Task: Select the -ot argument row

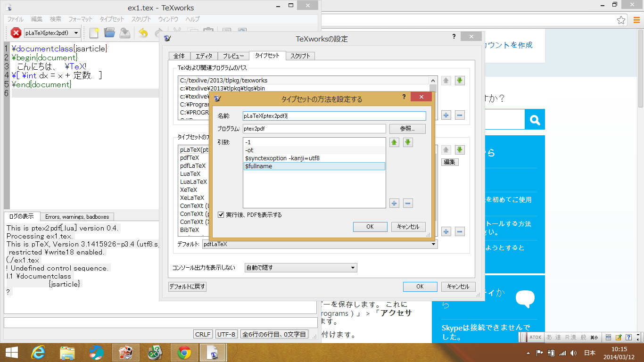Action: (314, 150)
